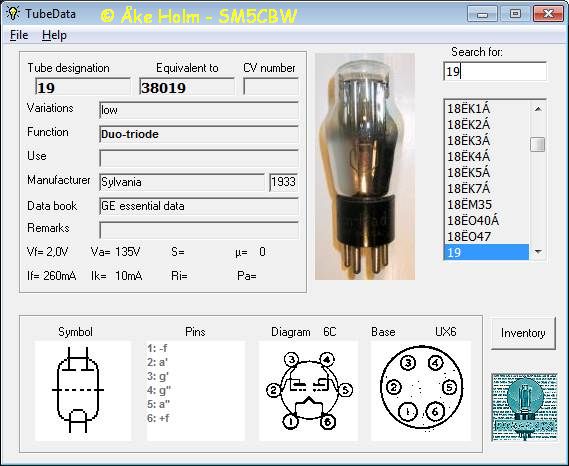Select highlighted entry 19 in list
This screenshot has width=569, height=466.
(486, 252)
